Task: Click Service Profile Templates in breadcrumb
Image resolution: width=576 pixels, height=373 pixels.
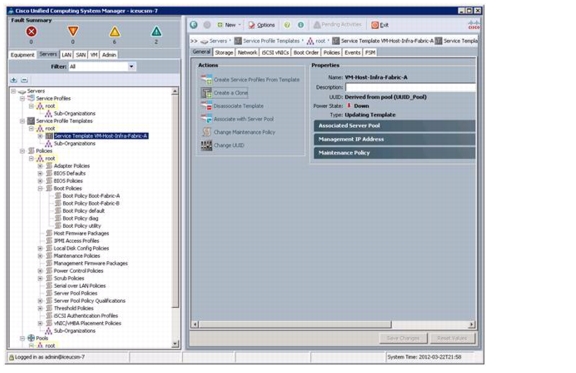Action: (x=271, y=41)
